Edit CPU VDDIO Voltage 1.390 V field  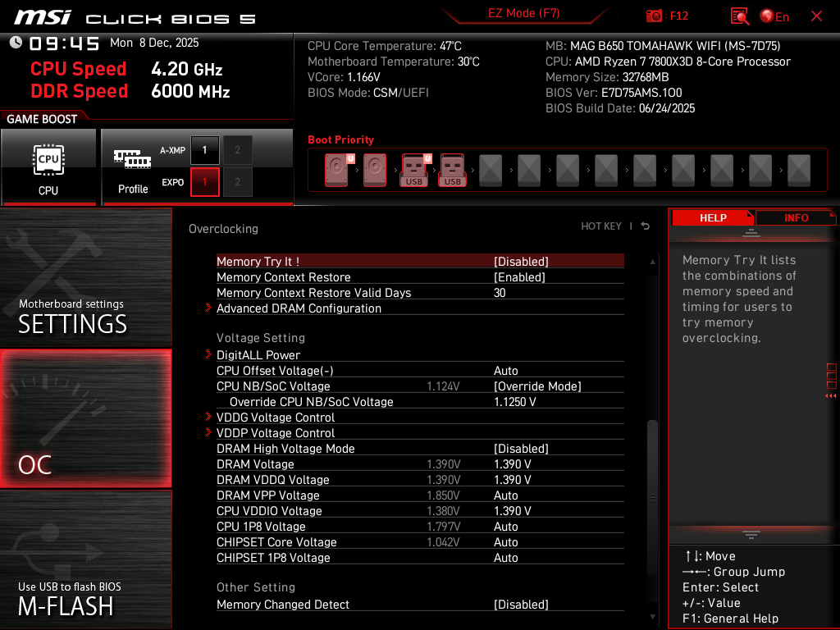pyautogui.click(x=512, y=511)
